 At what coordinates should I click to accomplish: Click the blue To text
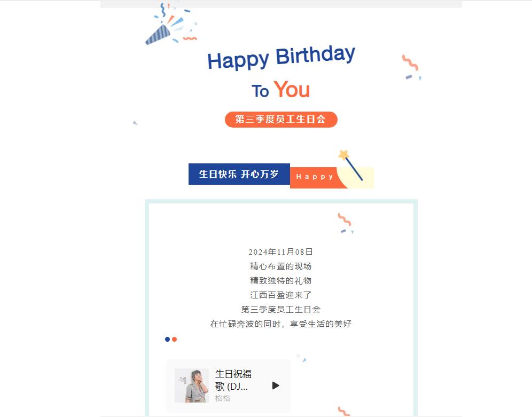click(260, 91)
